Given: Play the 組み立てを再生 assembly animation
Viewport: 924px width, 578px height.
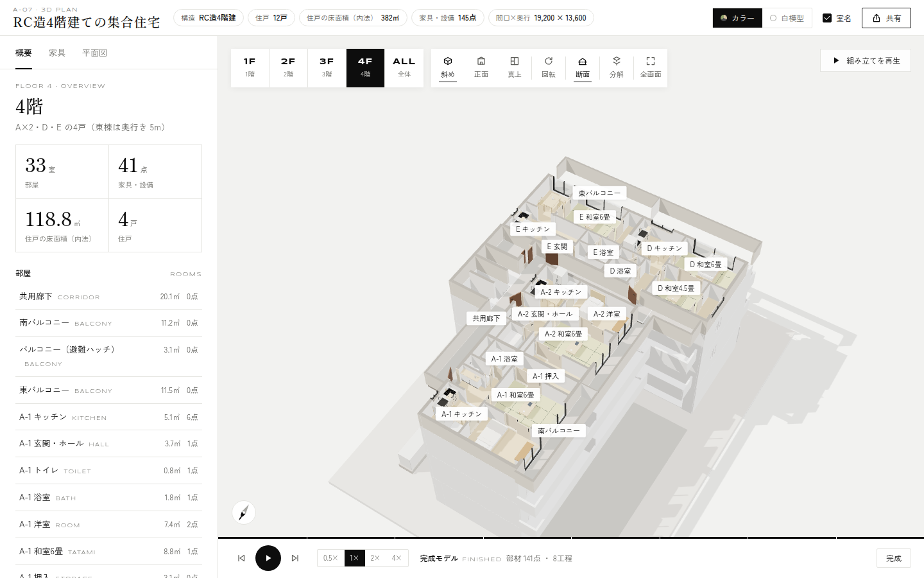Looking at the screenshot, I should coord(866,60).
